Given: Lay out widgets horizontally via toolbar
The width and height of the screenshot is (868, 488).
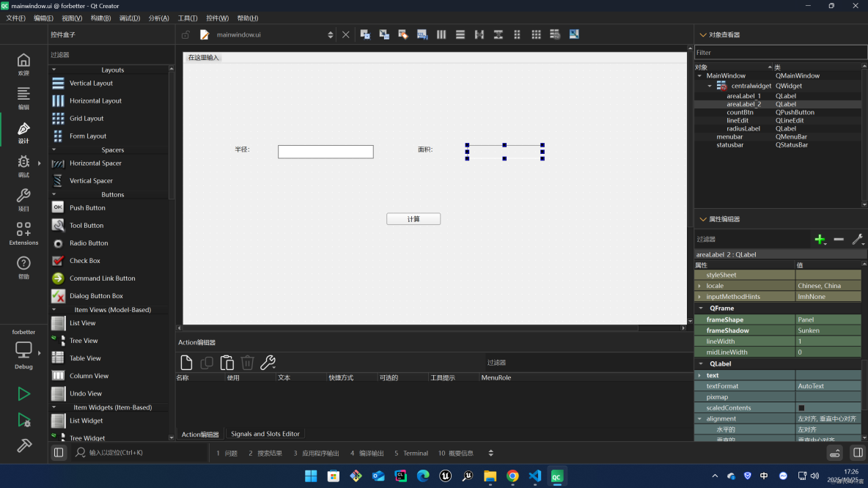Looking at the screenshot, I should [442, 34].
